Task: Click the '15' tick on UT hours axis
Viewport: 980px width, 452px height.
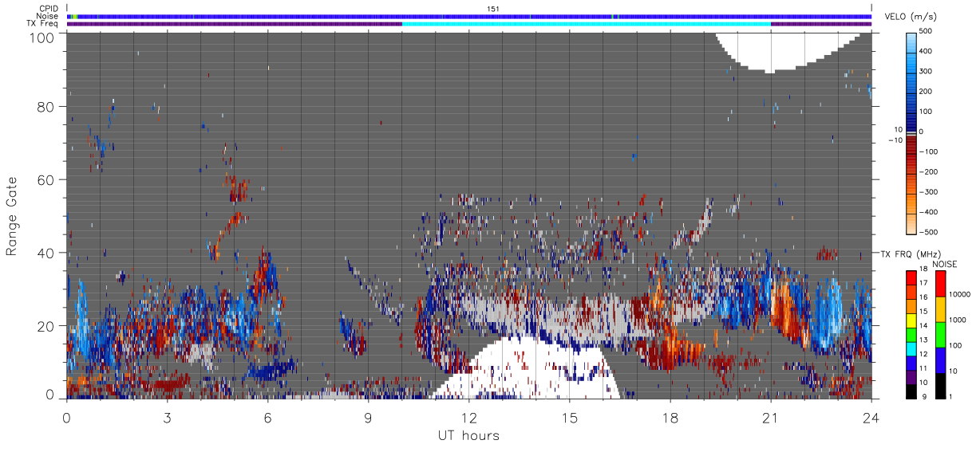Action: (x=569, y=417)
